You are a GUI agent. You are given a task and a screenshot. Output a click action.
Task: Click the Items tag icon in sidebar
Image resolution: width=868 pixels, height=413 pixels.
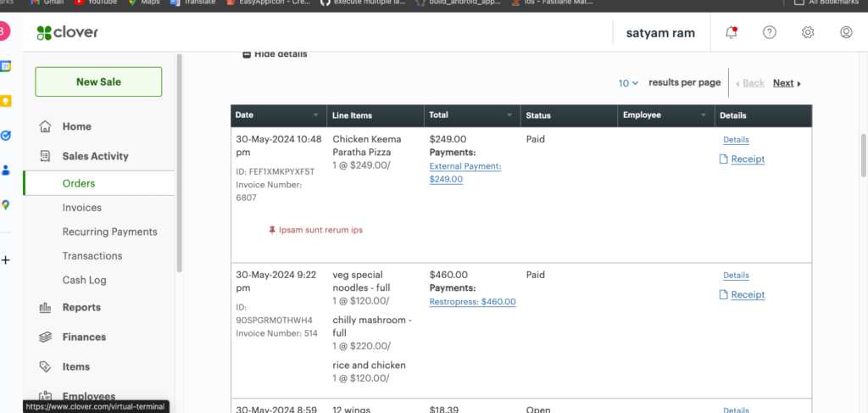coord(46,367)
